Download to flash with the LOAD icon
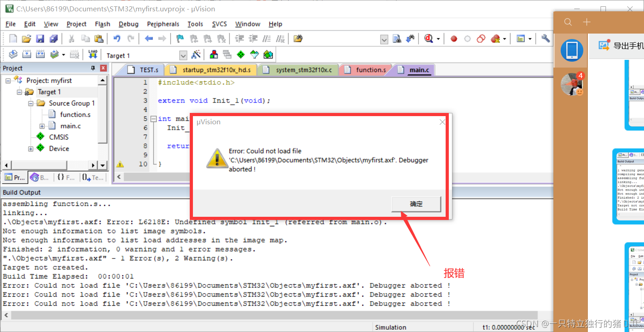 pos(93,55)
